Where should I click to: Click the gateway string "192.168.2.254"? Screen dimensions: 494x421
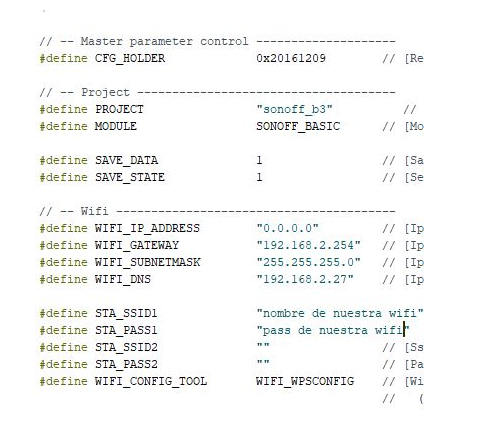coord(309,245)
